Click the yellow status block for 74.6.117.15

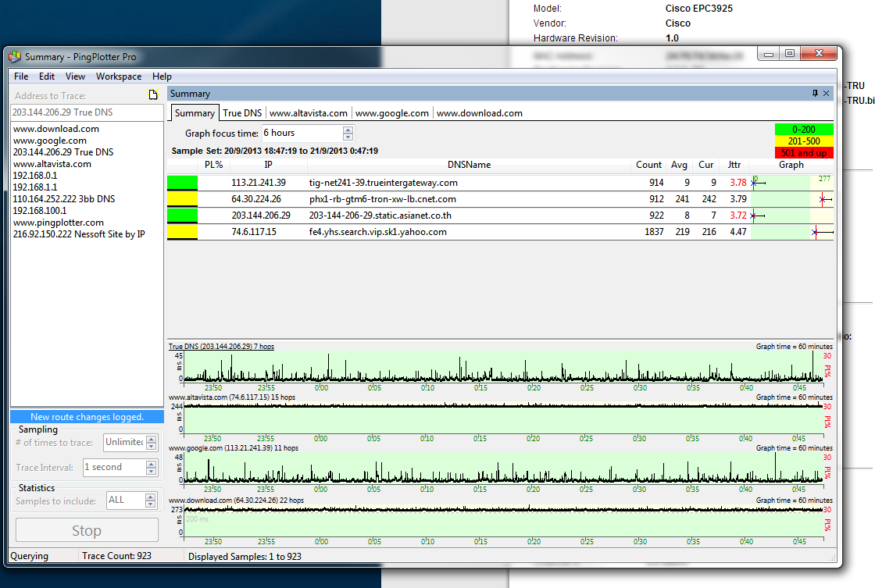(x=182, y=232)
